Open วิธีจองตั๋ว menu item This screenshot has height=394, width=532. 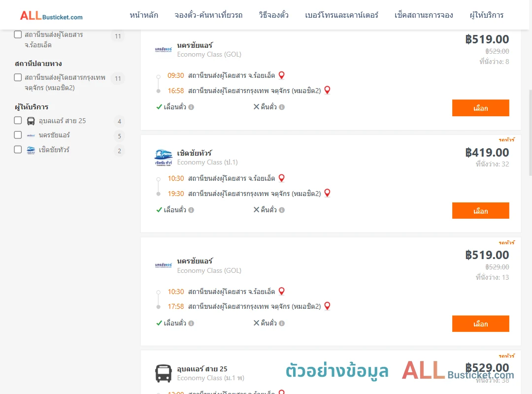(x=273, y=15)
